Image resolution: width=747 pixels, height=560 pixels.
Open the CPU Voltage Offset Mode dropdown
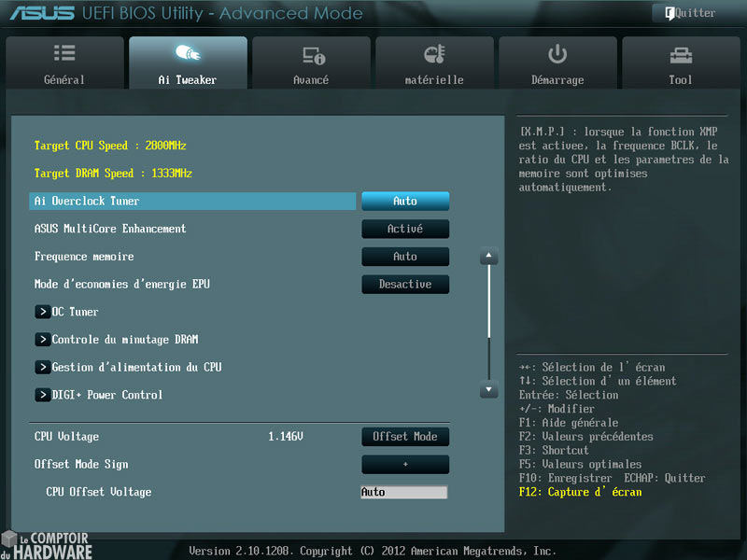(x=405, y=437)
